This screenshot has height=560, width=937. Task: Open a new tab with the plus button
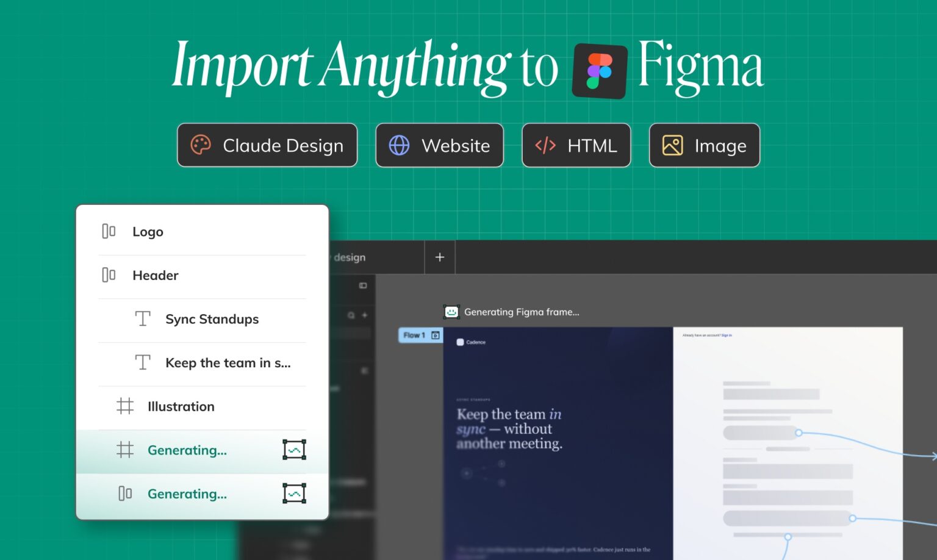point(440,257)
